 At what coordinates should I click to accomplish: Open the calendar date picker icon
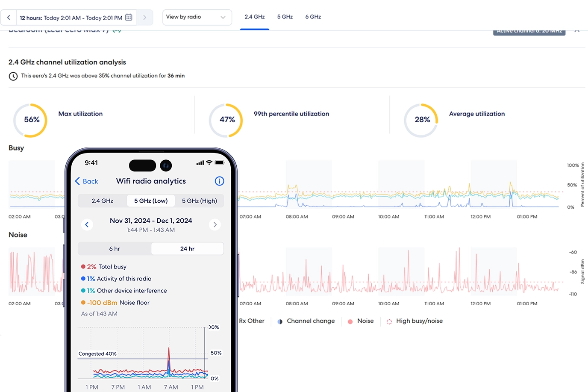click(129, 18)
